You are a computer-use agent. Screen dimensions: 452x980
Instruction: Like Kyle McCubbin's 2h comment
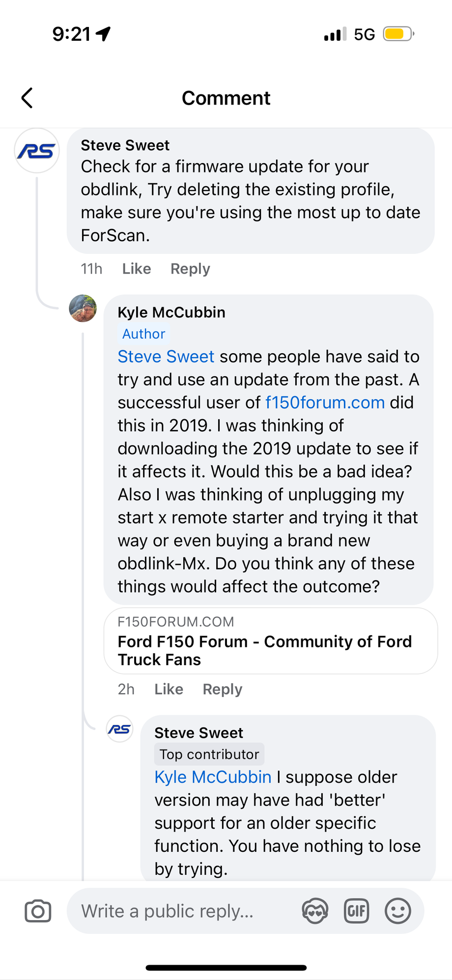tap(169, 689)
